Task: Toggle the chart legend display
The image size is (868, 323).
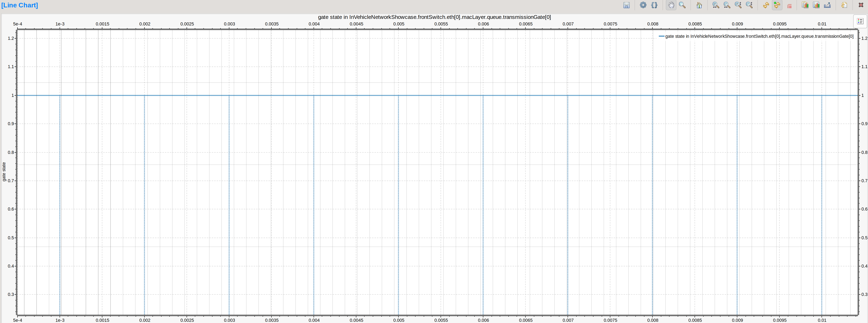Action: tap(860, 21)
